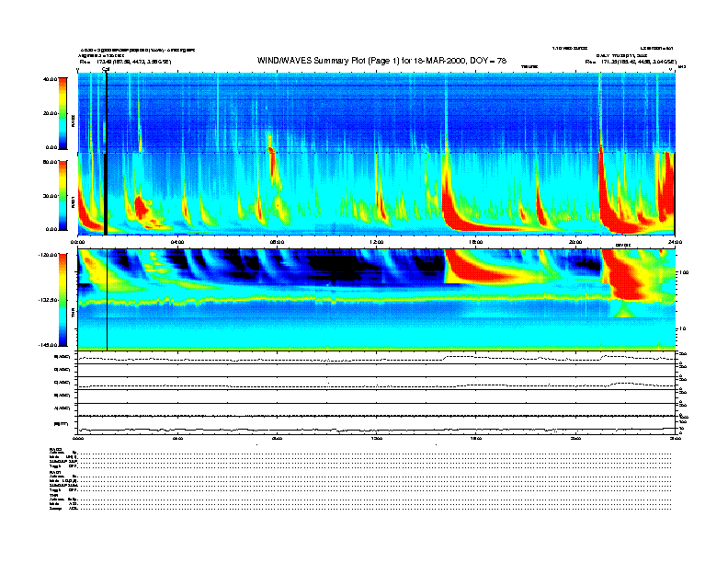
Task: Click the RAD1 vertical axis label
Action: tap(73, 202)
